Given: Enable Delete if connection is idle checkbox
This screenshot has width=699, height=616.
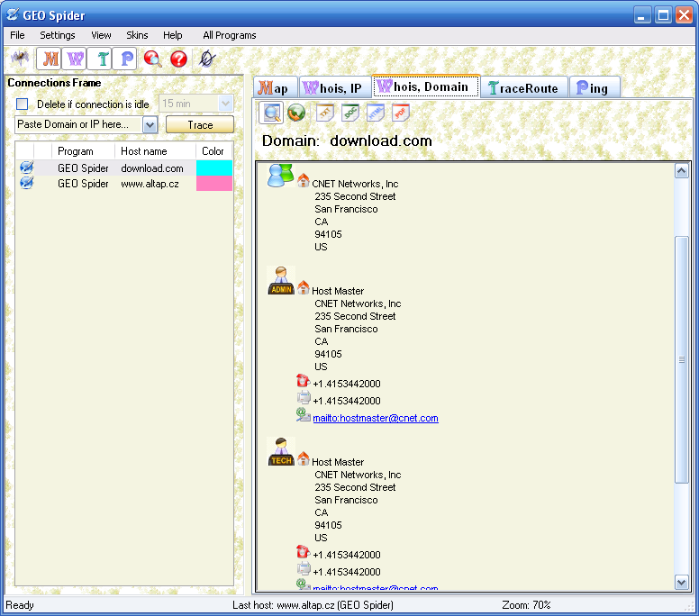Looking at the screenshot, I should (x=22, y=104).
